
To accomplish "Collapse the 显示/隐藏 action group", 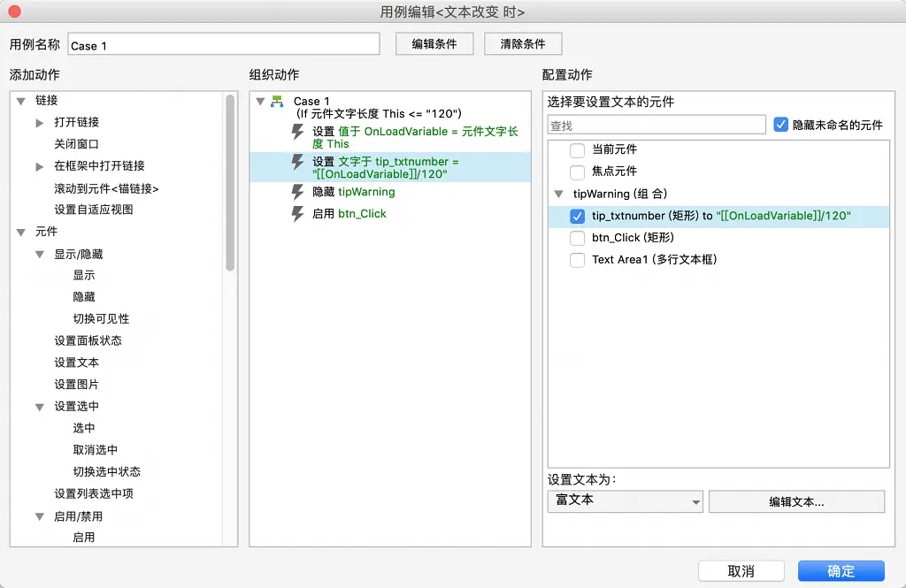I will pos(40,255).
